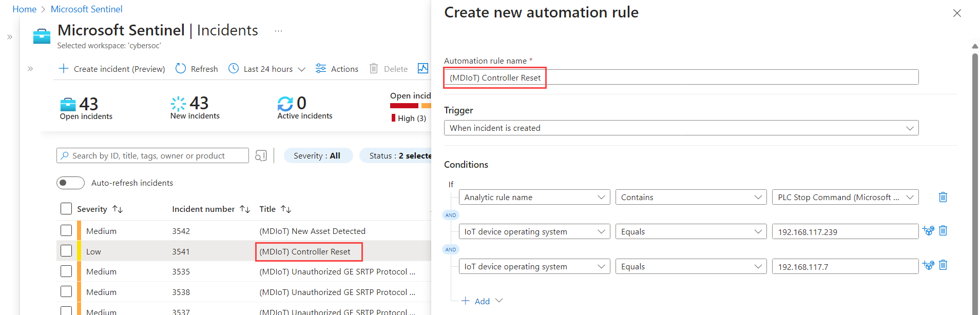
Task: Click the red High severity bar
Action: 404,106
